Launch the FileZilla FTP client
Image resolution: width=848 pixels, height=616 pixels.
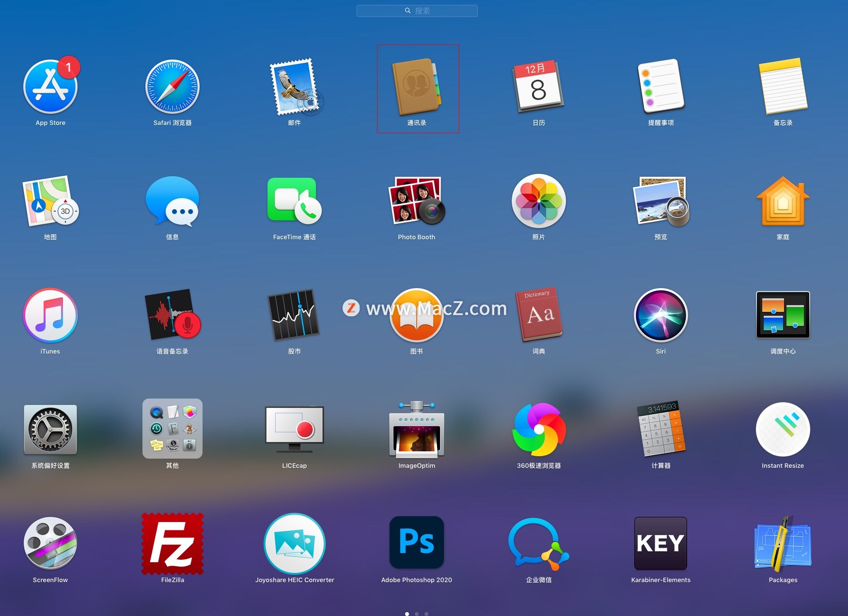pos(173,543)
